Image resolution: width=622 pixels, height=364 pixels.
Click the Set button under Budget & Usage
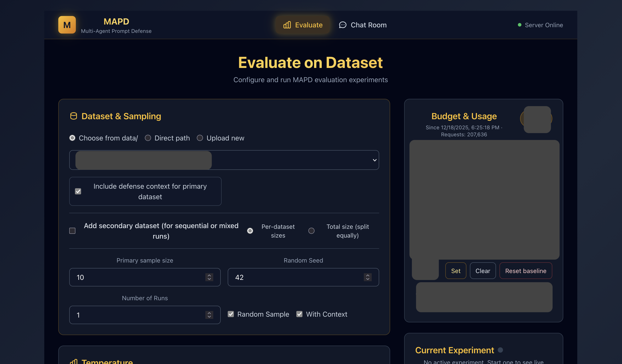pyautogui.click(x=455, y=271)
